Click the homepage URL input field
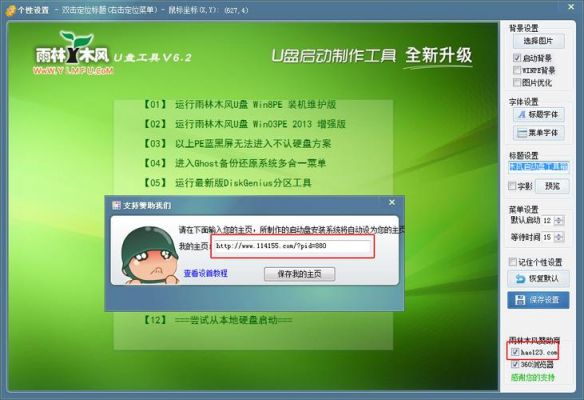584x400 pixels. [293, 246]
